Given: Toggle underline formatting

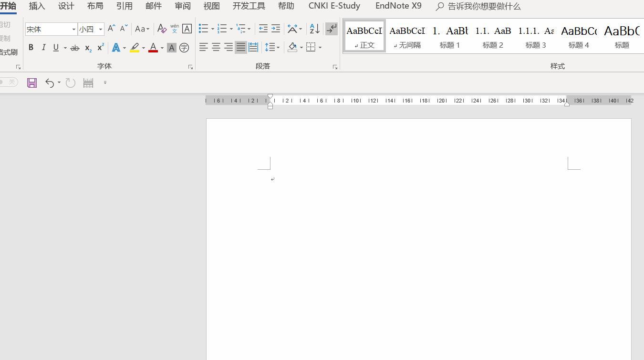Looking at the screenshot, I should [x=56, y=47].
